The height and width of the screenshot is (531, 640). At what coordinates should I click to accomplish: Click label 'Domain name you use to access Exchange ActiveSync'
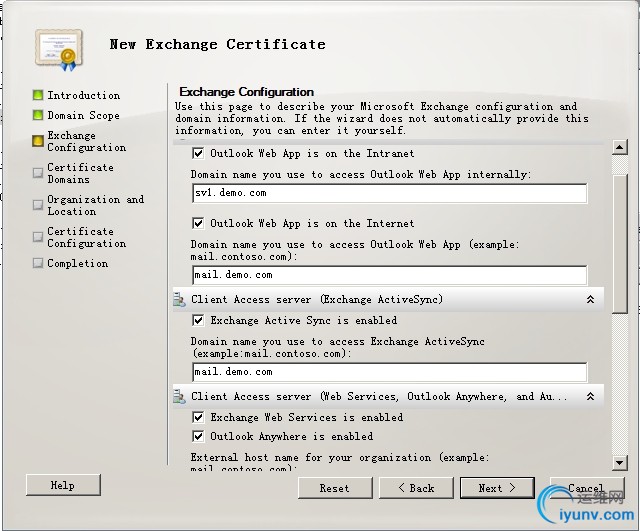338,347
